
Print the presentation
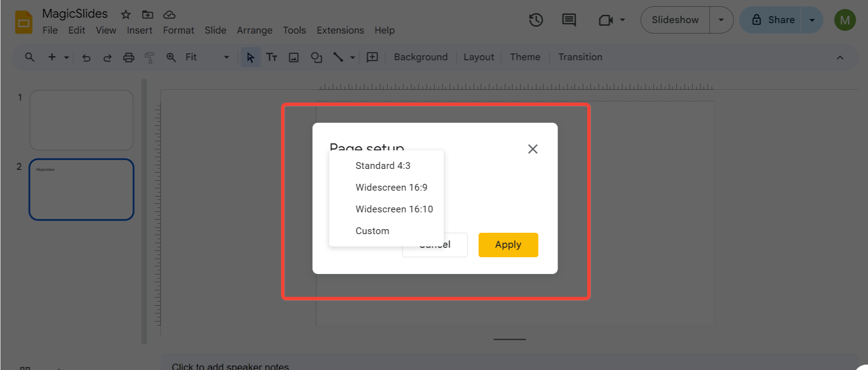click(129, 58)
